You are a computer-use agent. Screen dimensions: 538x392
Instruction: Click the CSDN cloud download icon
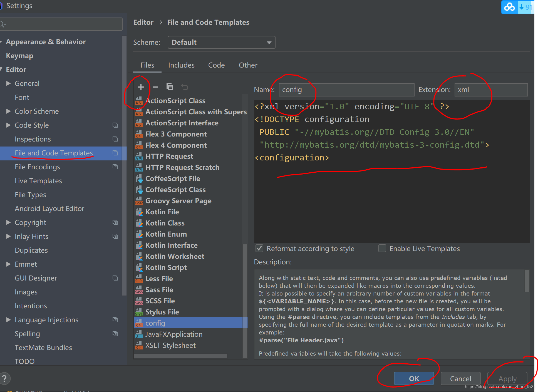(509, 7)
